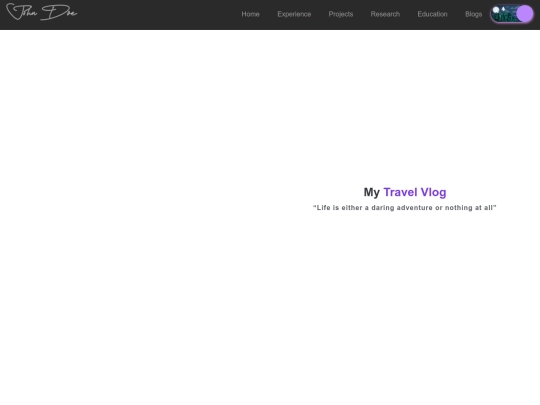Open the Blogs nav link
540x405 pixels.
(x=474, y=14)
